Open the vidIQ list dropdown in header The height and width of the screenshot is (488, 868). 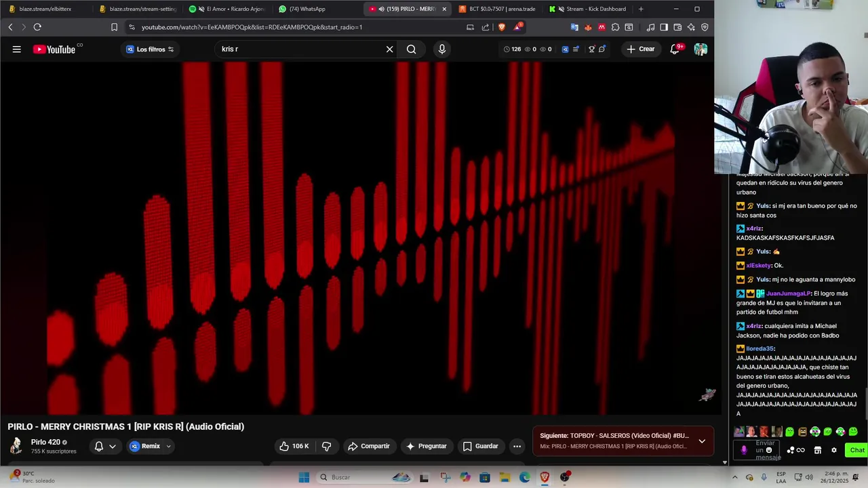pyautogui.click(x=576, y=49)
